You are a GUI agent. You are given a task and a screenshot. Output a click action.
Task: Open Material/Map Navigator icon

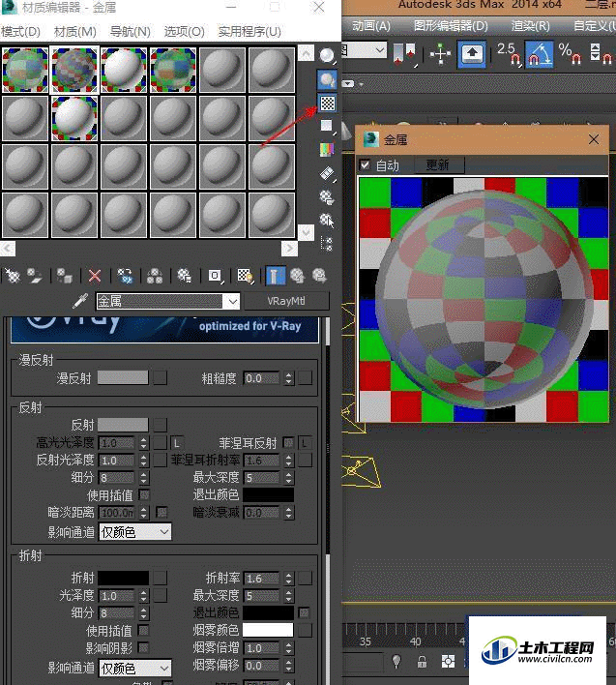pyautogui.click(x=327, y=244)
